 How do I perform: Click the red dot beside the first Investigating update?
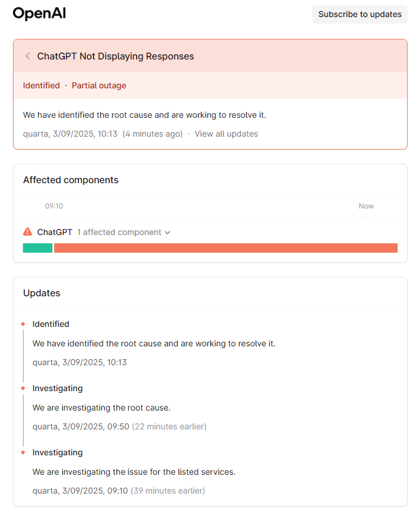[22, 388]
